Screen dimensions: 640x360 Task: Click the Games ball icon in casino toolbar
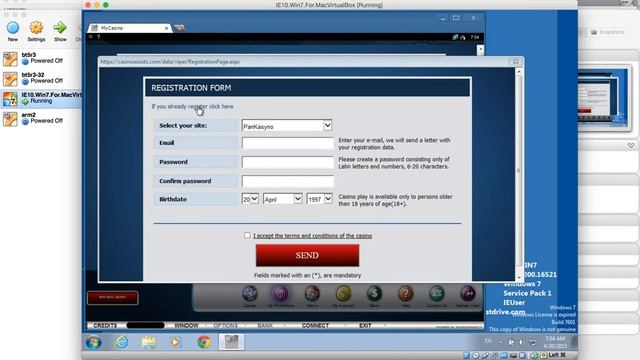pyautogui.click(x=250, y=293)
